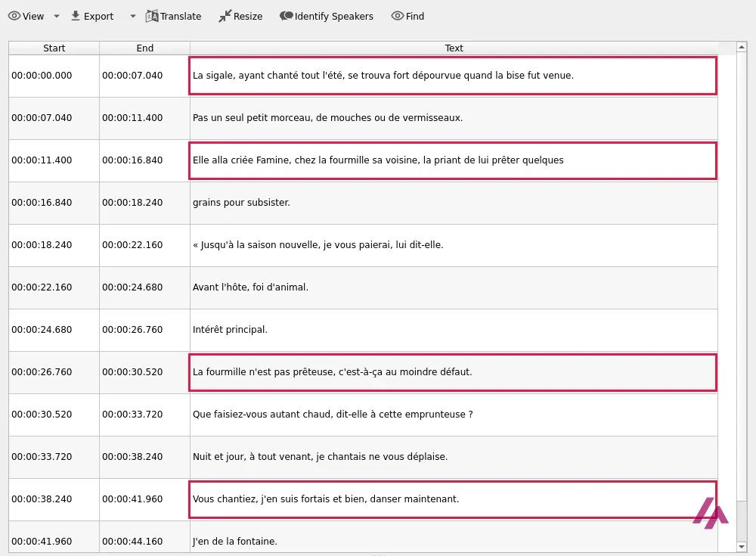Click the Resize arrows icon
Image resolution: width=756 pixels, height=556 pixels.
tap(225, 16)
